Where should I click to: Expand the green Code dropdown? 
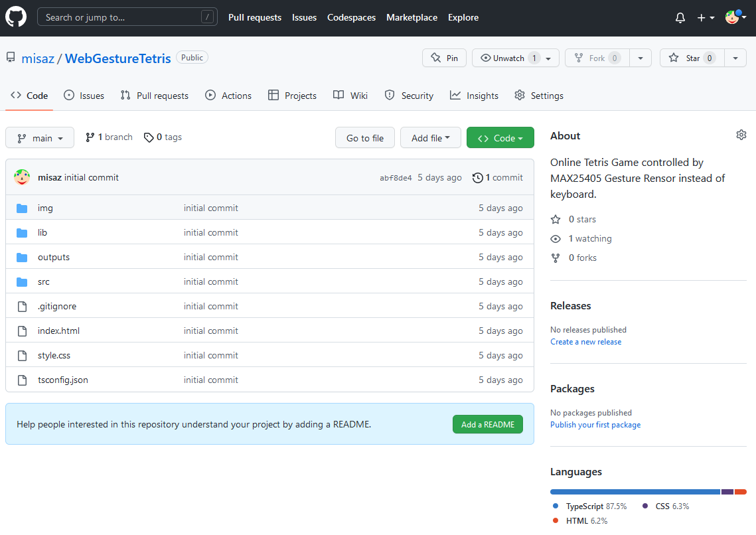coord(500,138)
